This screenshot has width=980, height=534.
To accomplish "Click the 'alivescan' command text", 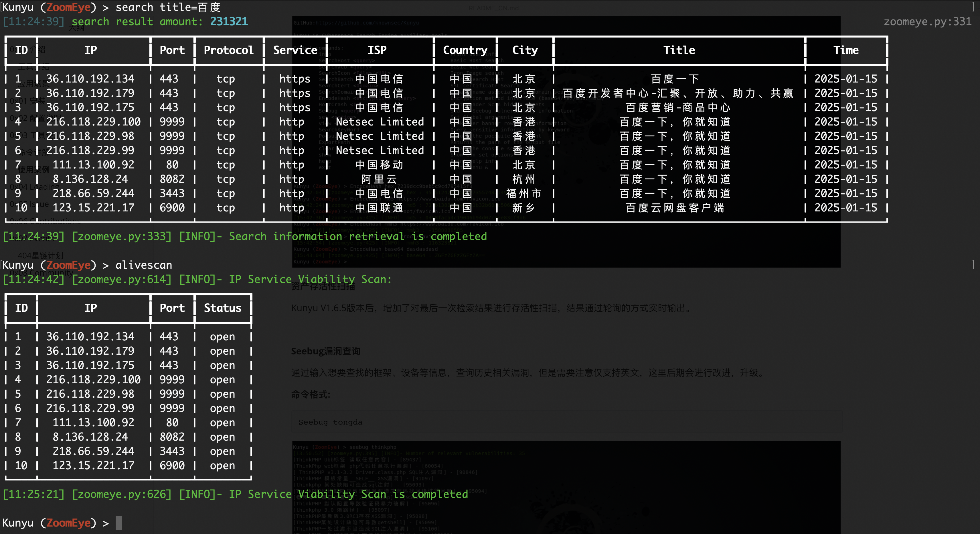I will 143,265.
